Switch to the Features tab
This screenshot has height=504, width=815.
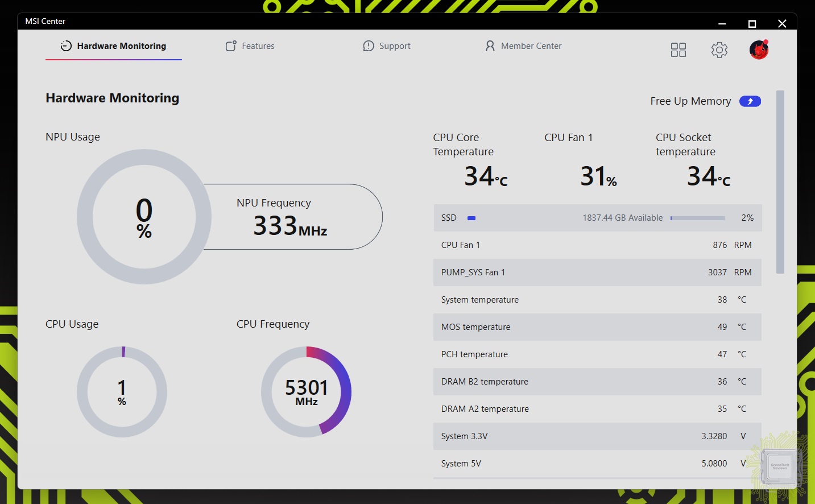[250, 46]
